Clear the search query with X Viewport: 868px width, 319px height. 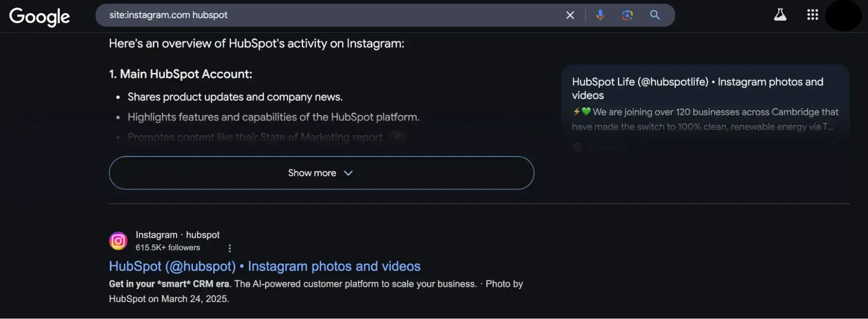tap(570, 15)
